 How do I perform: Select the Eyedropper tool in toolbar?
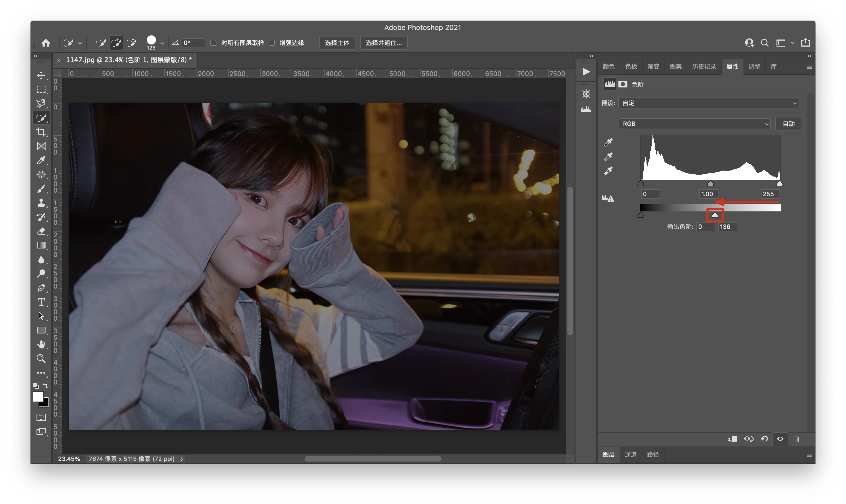point(41,160)
